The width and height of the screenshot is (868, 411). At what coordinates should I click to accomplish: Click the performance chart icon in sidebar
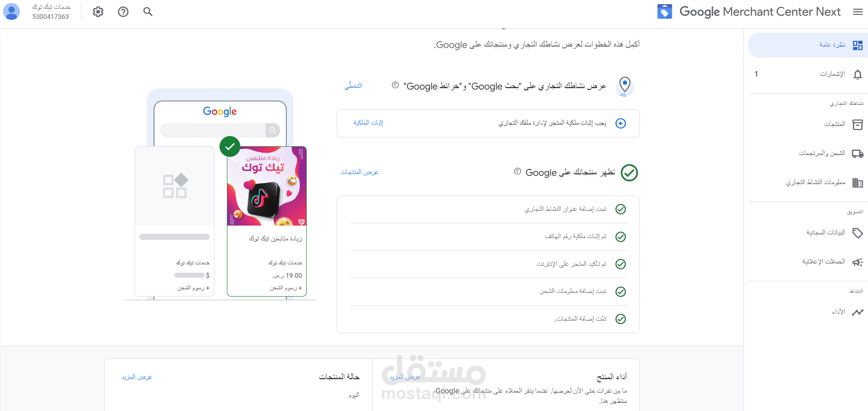tap(857, 312)
